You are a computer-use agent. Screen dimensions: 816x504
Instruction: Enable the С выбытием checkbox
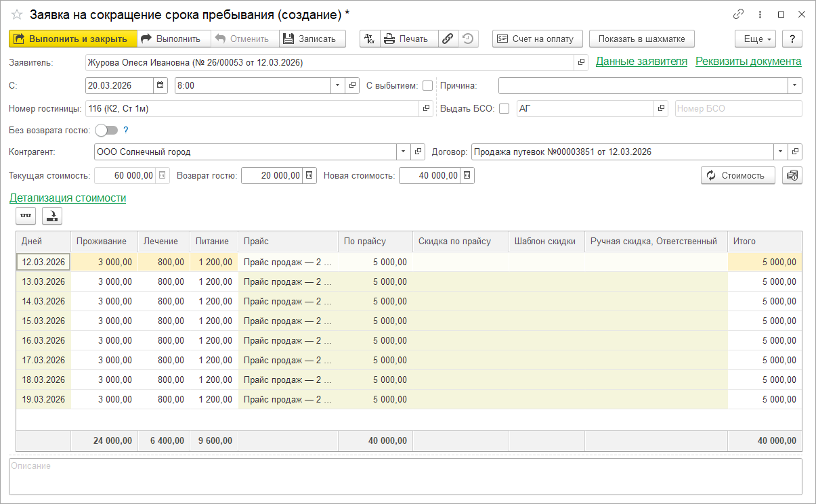(427, 85)
